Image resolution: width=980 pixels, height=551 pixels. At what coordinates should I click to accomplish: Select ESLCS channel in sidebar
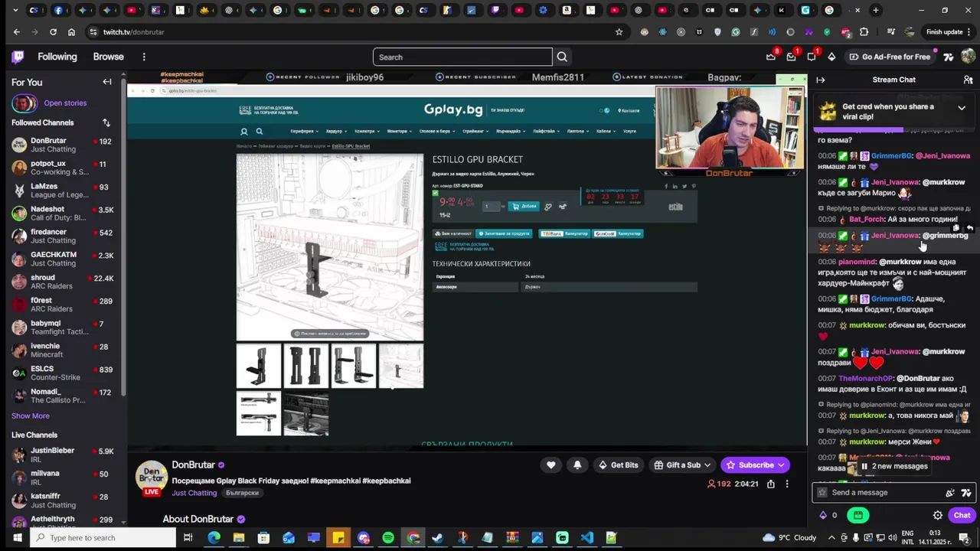63,373
